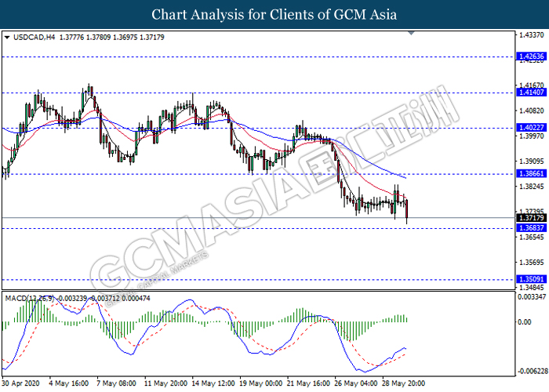Click the 11 May 20:00 time label
Image resolution: width=549 pixels, height=392 pixels.
pos(165,383)
